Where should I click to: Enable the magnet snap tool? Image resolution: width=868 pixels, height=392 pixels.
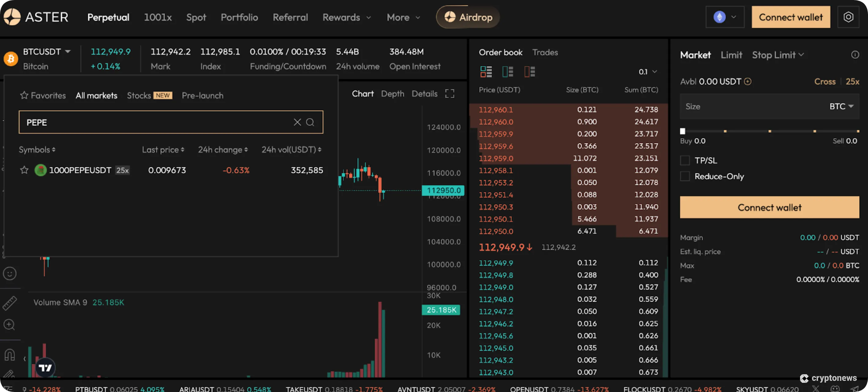click(x=10, y=354)
